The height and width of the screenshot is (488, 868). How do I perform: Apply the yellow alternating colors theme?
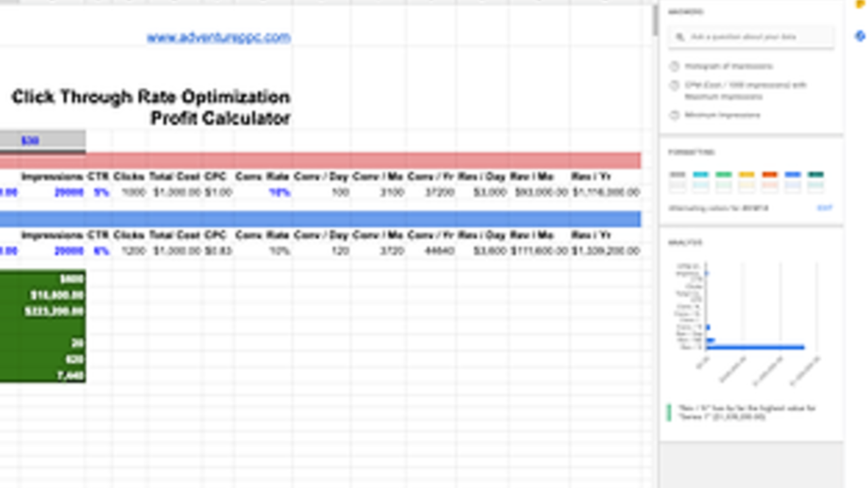[747, 180]
